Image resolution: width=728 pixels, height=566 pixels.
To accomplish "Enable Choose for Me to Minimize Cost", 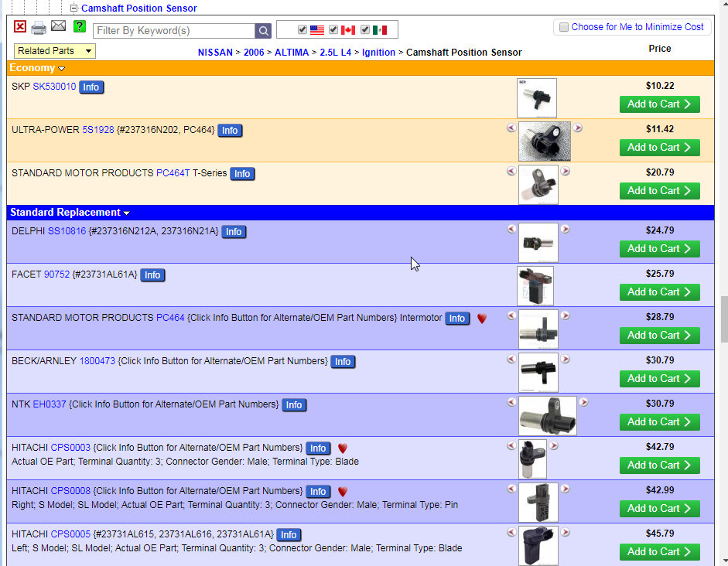I will 564,27.
